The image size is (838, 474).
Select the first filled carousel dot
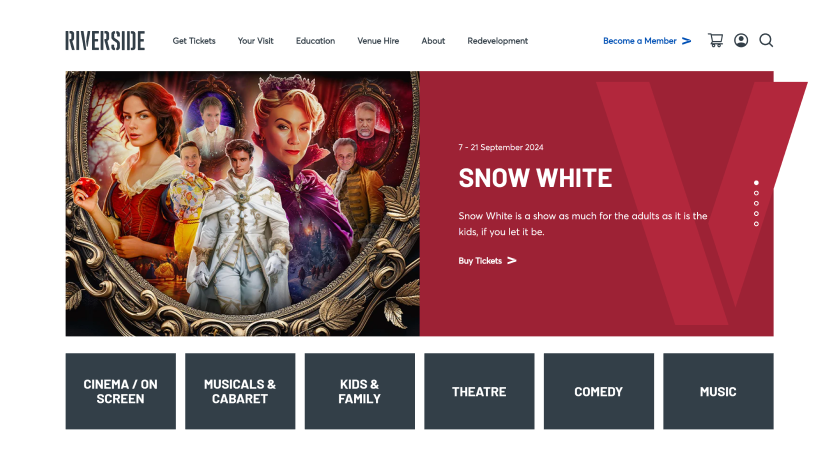(x=756, y=183)
